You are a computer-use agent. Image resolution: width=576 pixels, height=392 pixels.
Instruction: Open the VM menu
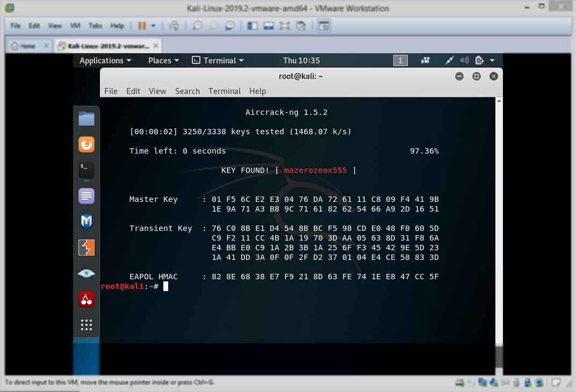pyautogui.click(x=75, y=26)
